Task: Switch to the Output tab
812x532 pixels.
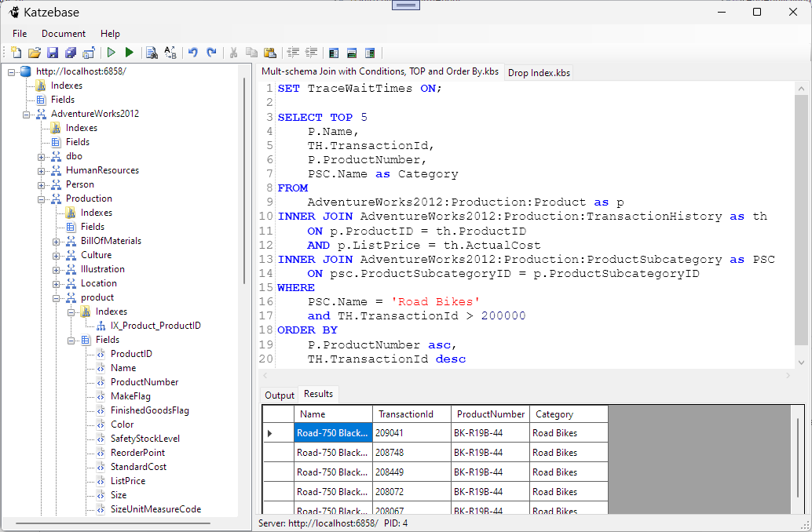Action: 279,395
